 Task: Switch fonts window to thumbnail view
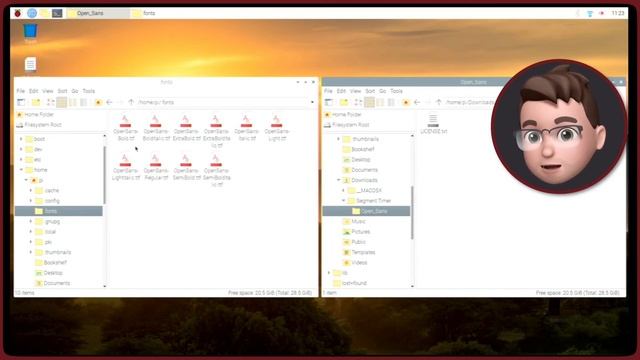pyautogui.click(x=62, y=102)
